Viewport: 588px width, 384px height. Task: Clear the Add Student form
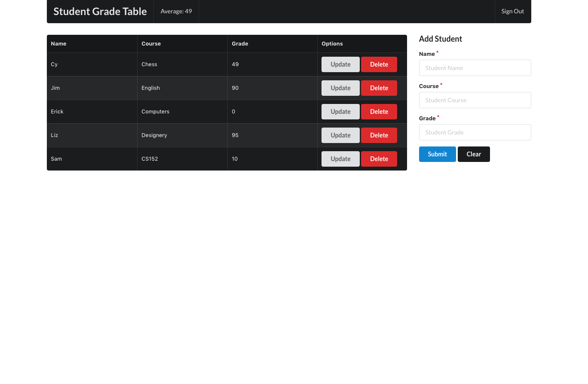click(474, 154)
